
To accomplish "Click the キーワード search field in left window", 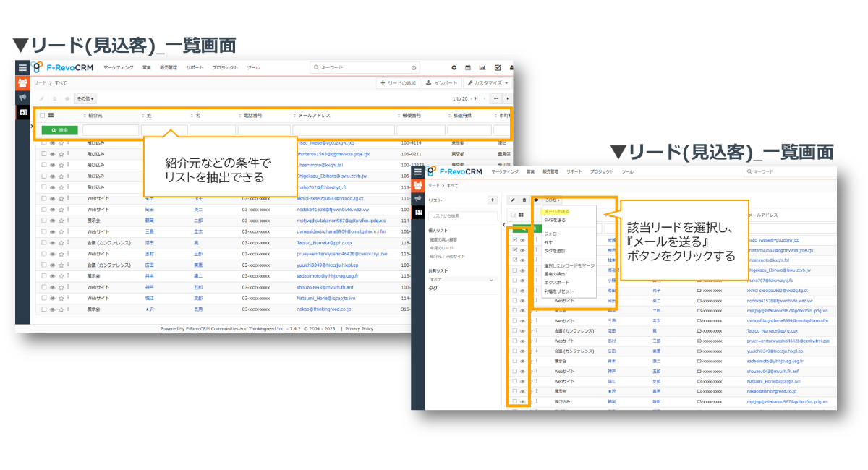I will (x=365, y=67).
